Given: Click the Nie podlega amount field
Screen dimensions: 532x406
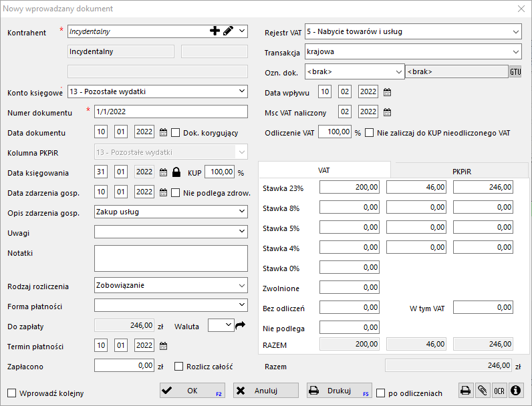Looking at the screenshot, I should pyautogui.click(x=349, y=327).
